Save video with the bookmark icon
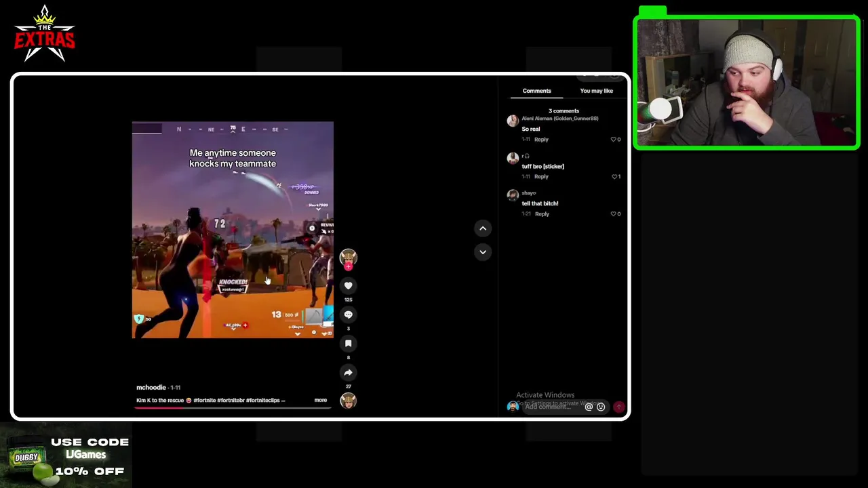Viewport: 868px width, 488px height. click(x=348, y=344)
